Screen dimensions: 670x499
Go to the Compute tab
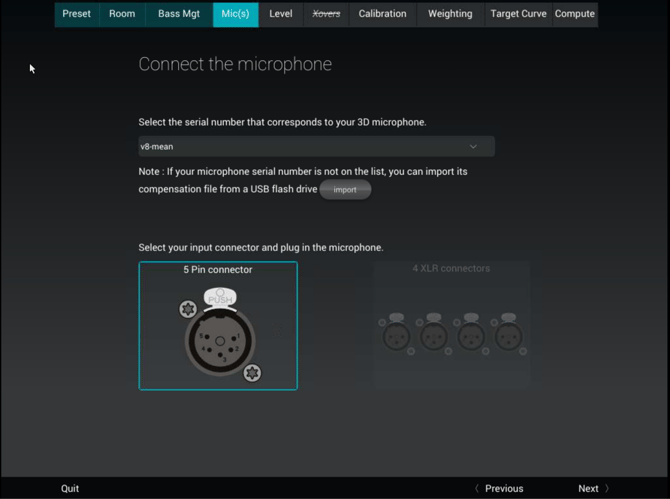pyautogui.click(x=575, y=14)
